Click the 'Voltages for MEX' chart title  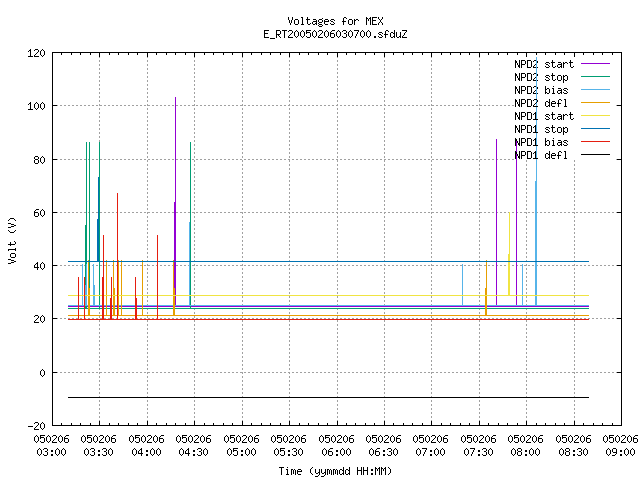(335, 21)
